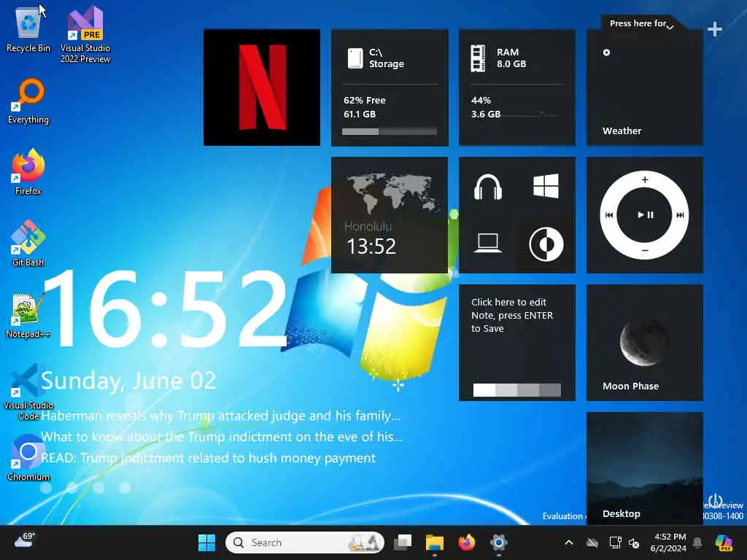Click the power icon near Desktop tile
The height and width of the screenshot is (560, 747).
715,501
